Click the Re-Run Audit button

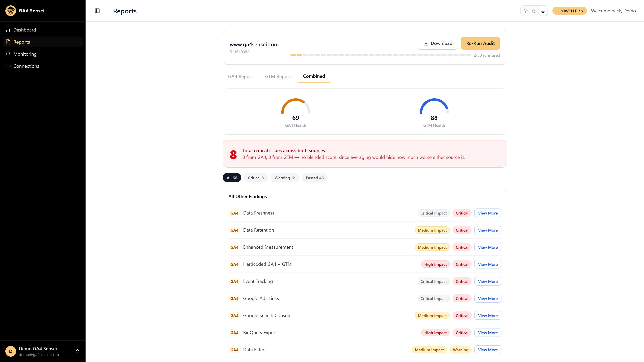pyautogui.click(x=480, y=43)
